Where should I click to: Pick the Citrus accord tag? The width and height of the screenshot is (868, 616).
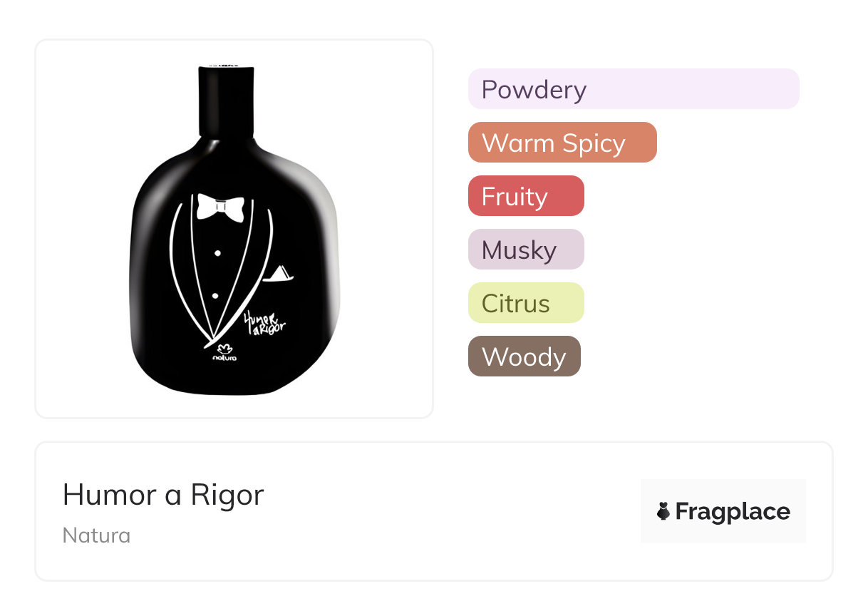[526, 303]
